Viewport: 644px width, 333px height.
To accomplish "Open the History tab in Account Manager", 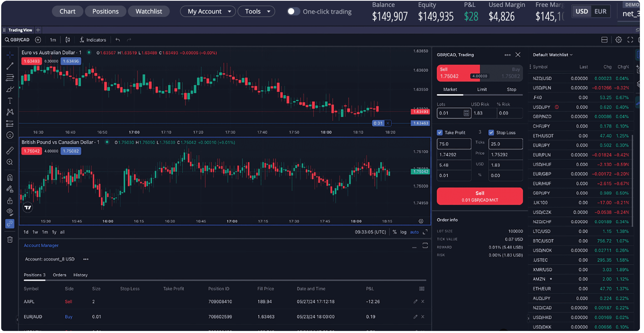I will (80, 275).
